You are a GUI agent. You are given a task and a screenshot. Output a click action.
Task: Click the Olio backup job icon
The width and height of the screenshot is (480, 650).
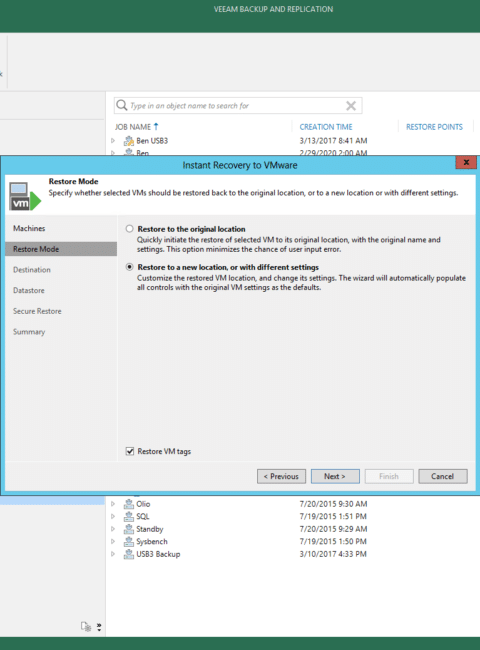click(x=129, y=504)
